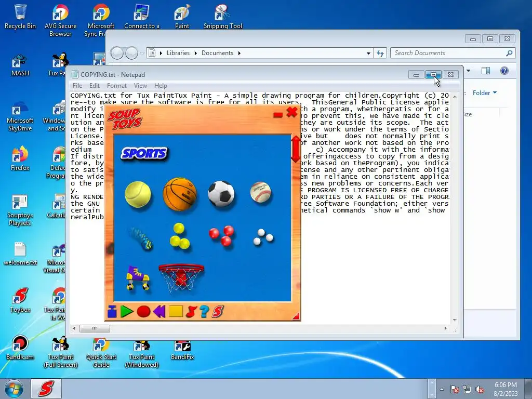Choose the blue striped spring toy
Viewport: 532px width, 399px height.
point(141,238)
